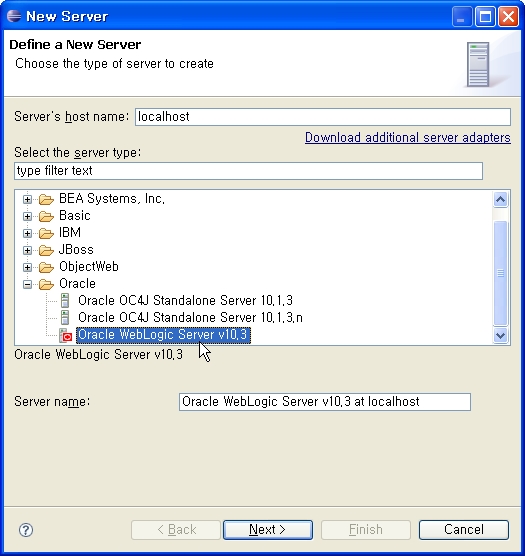Click the disabled < Back button

[x=176, y=530]
